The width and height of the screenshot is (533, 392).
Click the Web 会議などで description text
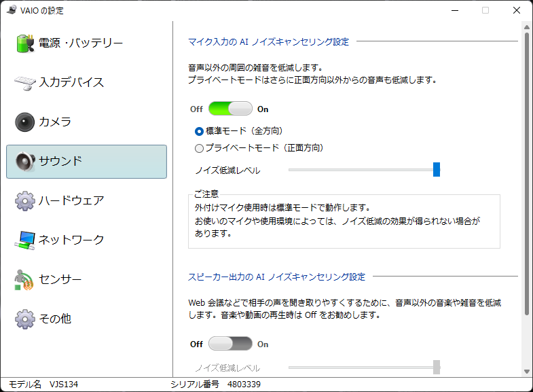(x=345, y=308)
